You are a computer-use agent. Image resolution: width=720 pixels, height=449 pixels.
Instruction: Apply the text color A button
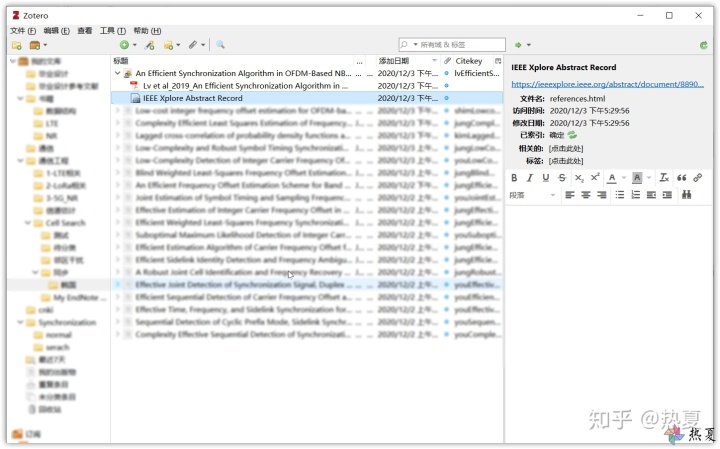coord(612,178)
